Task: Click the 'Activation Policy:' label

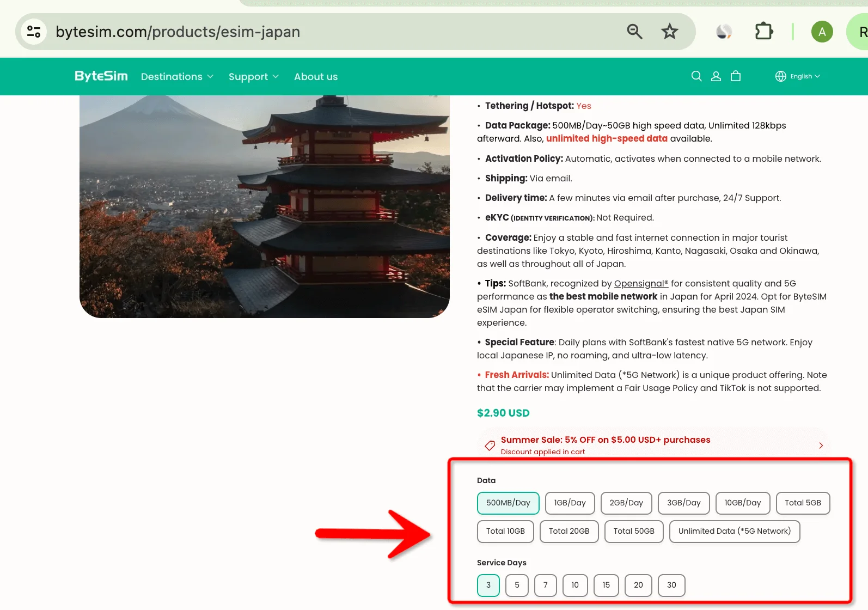Action: click(x=524, y=159)
